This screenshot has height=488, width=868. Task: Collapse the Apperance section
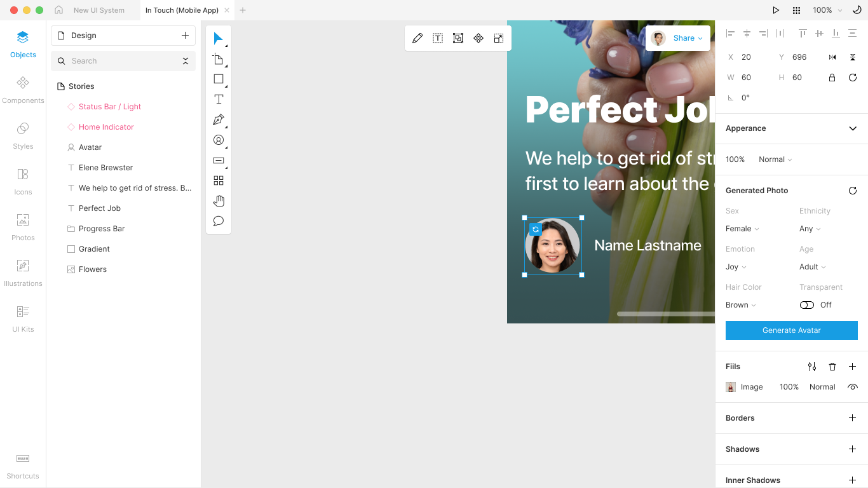(x=853, y=128)
